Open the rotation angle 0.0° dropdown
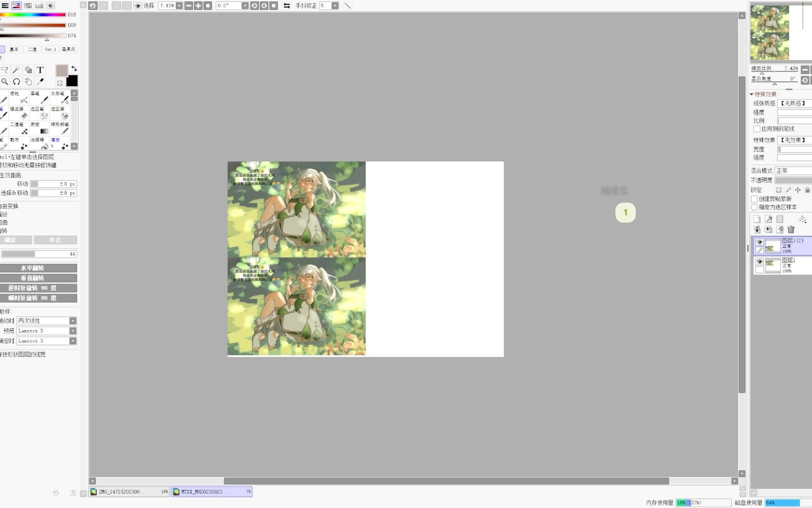This screenshot has width=812, height=508. click(x=245, y=6)
